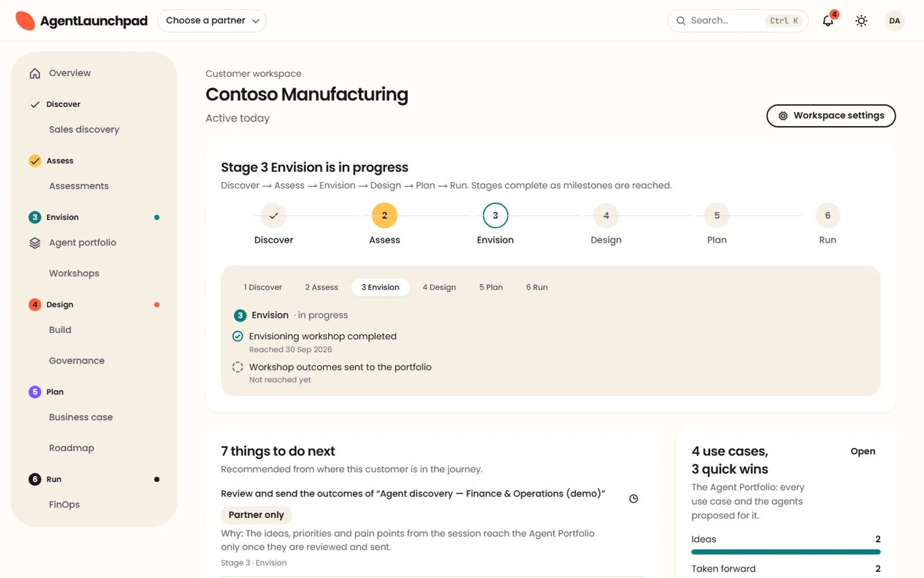This screenshot has width=924, height=578.
Task: Switch to the 5 Plan tab
Action: [x=491, y=287]
